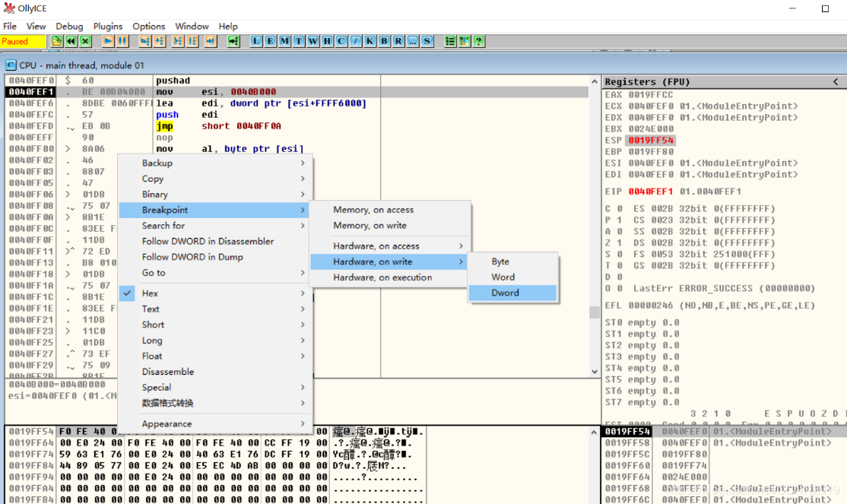Click the green Go to address icon
The image size is (847, 504).
click(x=233, y=41)
